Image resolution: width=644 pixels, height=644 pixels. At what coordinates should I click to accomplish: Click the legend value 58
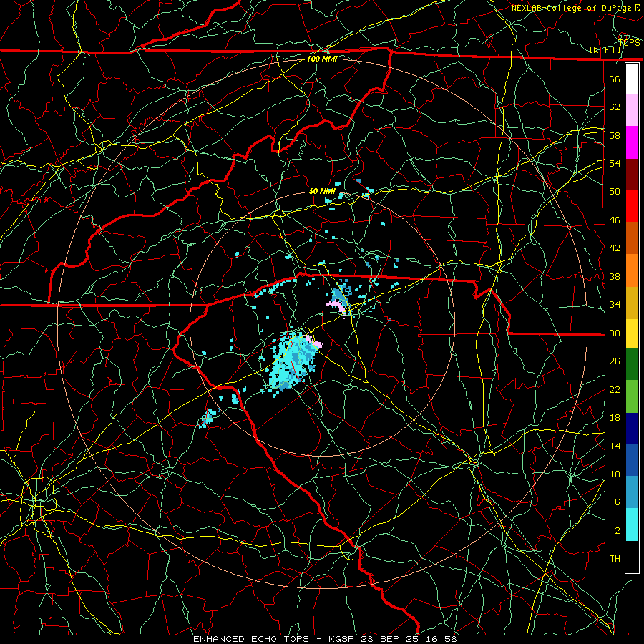click(615, 135)
